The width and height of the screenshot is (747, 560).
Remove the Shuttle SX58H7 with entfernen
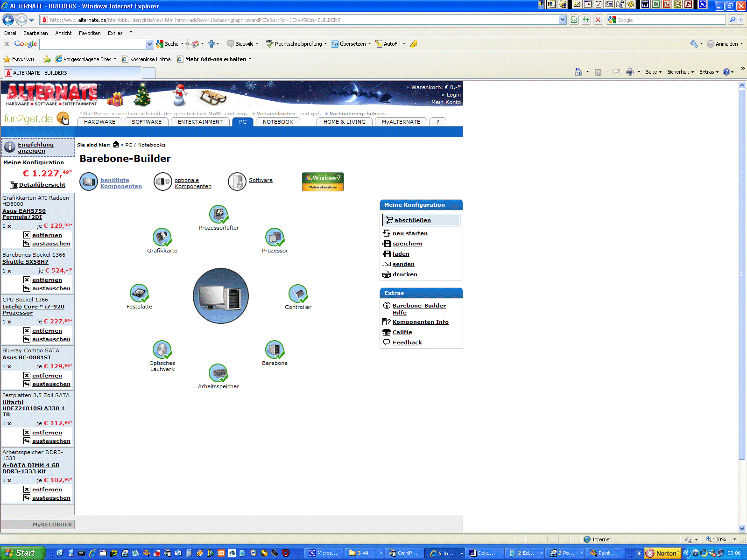[x=47, y=280]
